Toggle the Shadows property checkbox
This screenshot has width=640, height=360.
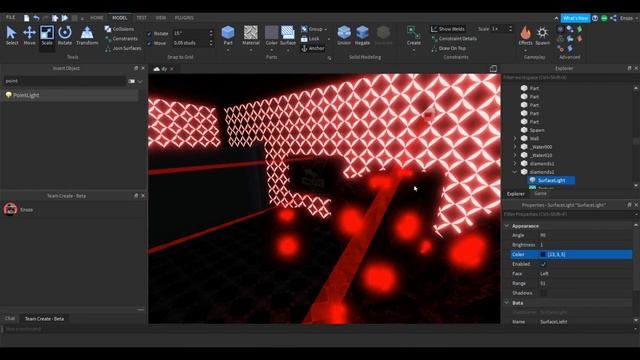point(543,293)
